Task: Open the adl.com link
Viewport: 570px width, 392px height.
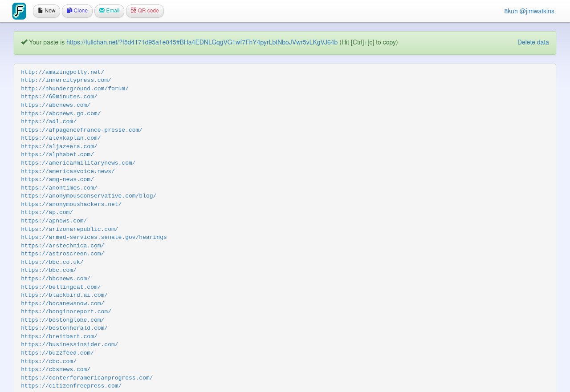Action: 49,121
